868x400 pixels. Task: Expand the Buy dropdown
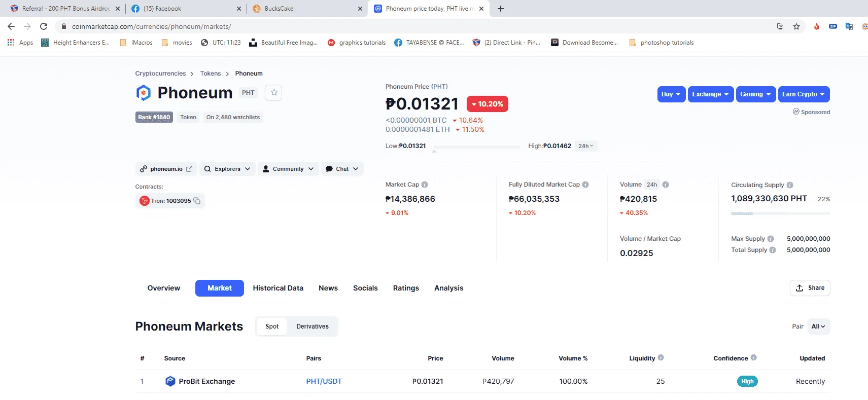671,94
